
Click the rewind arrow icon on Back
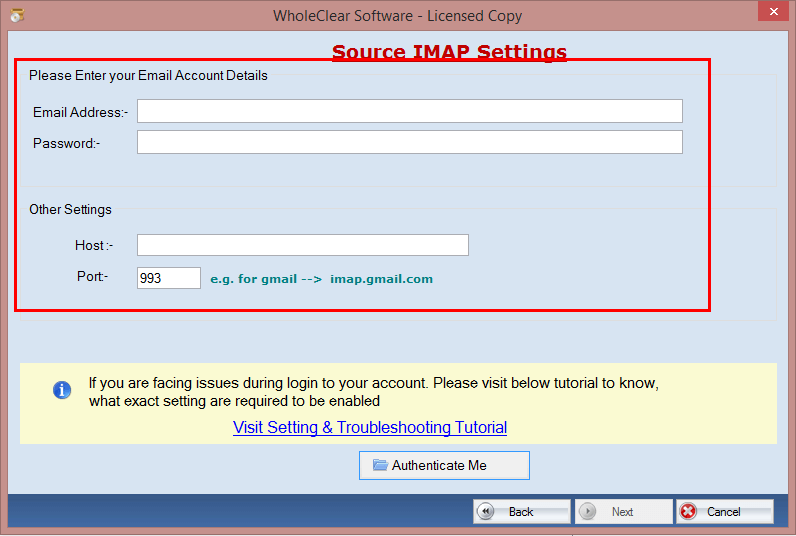tap(487, 511)
